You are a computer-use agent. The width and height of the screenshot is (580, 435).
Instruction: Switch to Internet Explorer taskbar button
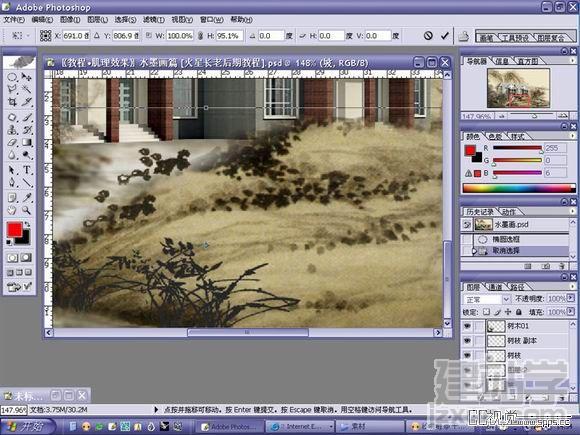pos(300,426)
